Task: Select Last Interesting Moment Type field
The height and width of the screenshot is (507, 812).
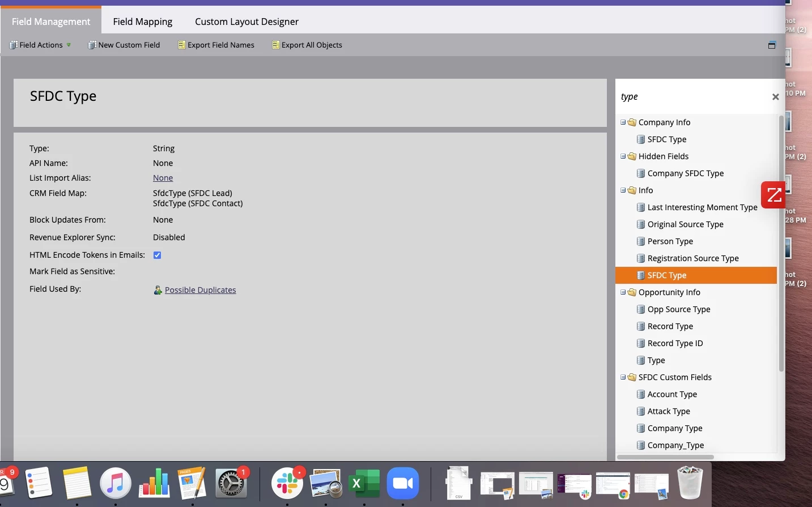Action: point(703,207)
